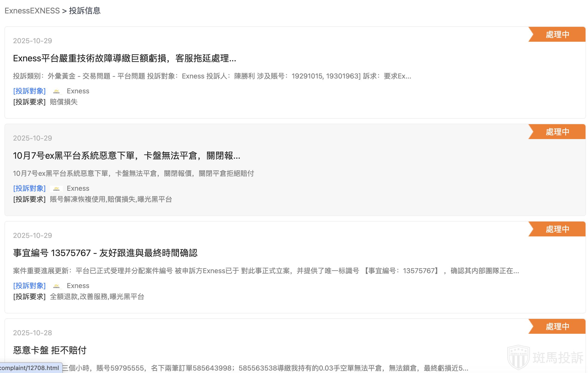Click description text starting 投訴類别：外彙黃金
588x373 pixels.
coord(212,76)
